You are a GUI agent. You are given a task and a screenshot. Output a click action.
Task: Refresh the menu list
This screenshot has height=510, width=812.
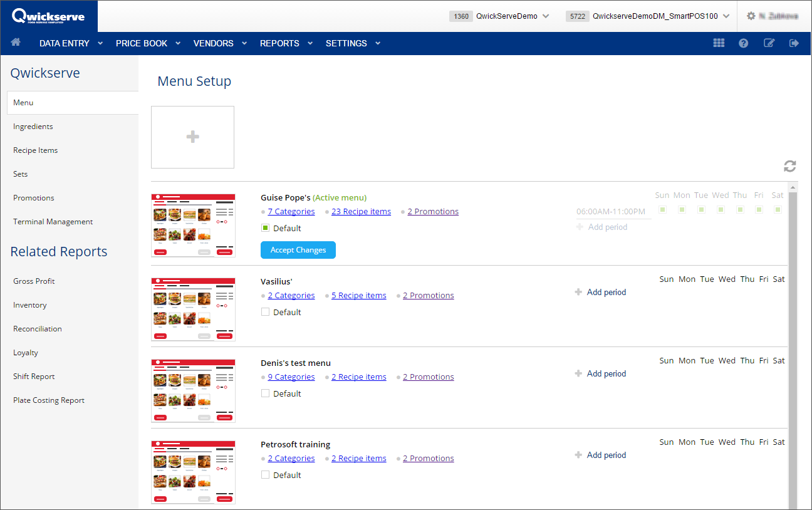click(790, 166)
